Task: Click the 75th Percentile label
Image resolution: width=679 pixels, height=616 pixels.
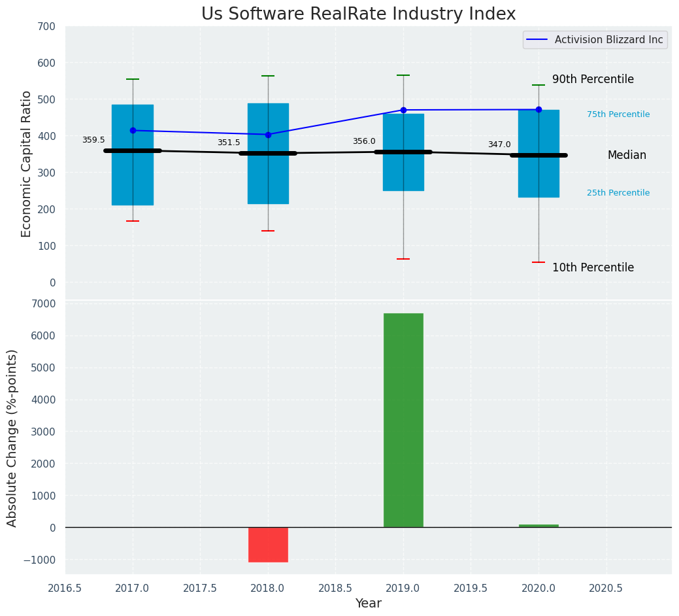Action: pos(618,114)
